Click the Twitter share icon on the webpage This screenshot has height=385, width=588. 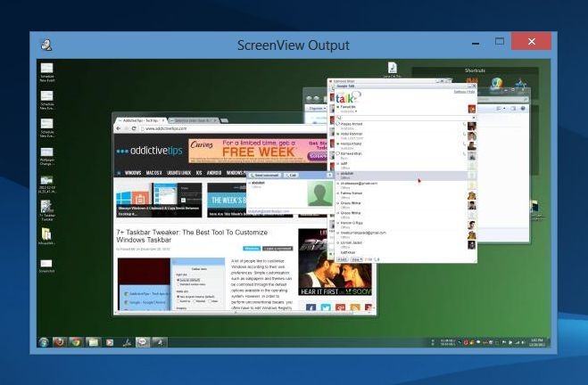pyautogui.click(x=326, y=307)
